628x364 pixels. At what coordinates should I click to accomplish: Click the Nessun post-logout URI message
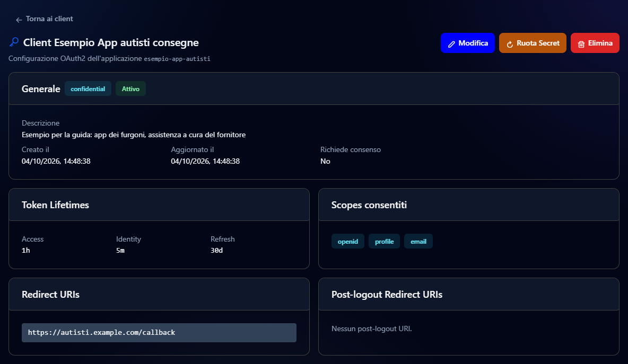click(372, 329)
